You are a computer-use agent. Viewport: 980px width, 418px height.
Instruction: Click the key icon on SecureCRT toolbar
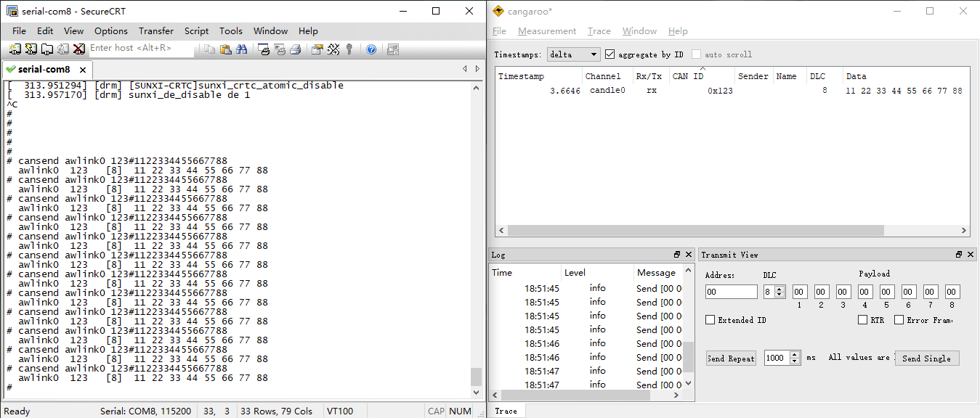tap(349, 49)
